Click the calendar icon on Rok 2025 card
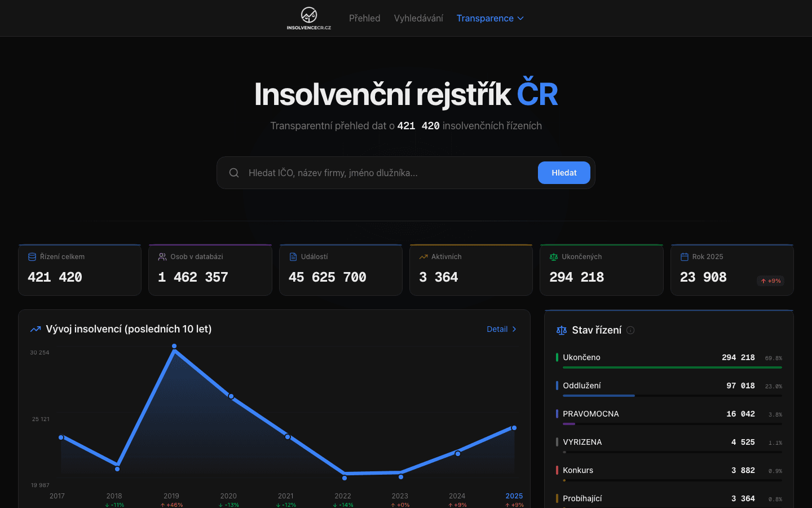 tap(684, 256)
